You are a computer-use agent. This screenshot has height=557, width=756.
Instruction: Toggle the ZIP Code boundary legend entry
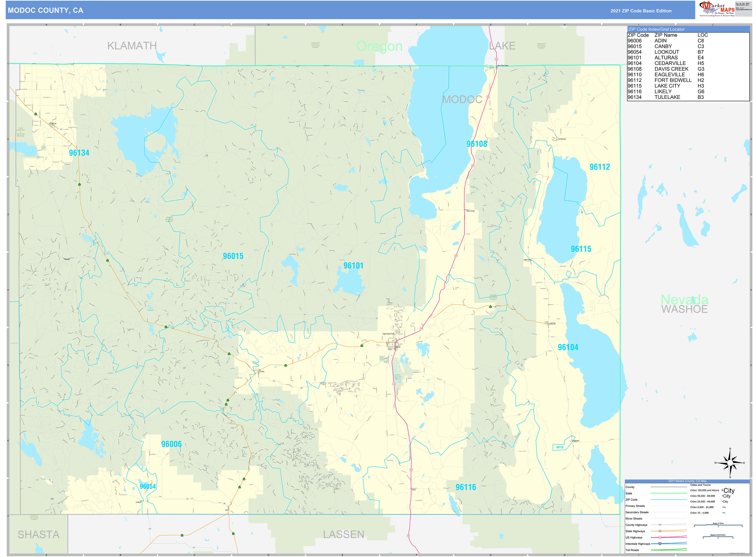coord(669,500)
